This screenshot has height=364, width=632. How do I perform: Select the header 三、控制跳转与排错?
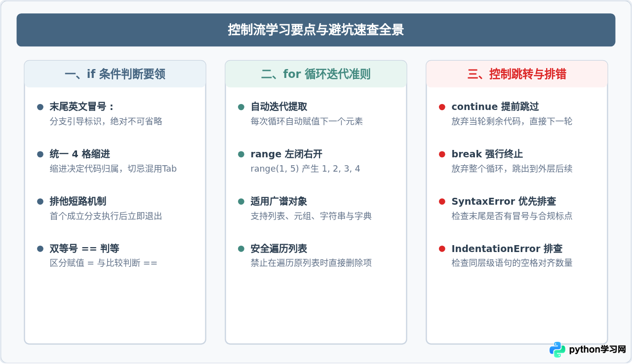pyautogui.click(x=517, y=74)
